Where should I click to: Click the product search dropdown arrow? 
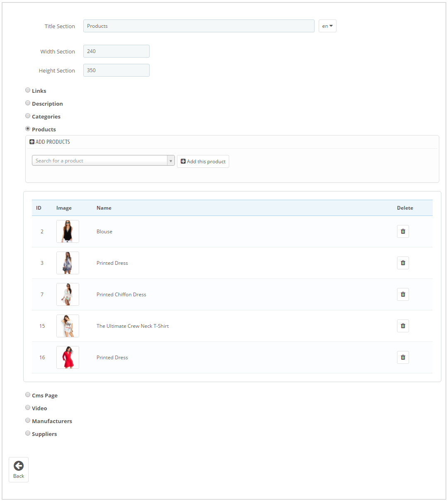(x=171, y=161)
